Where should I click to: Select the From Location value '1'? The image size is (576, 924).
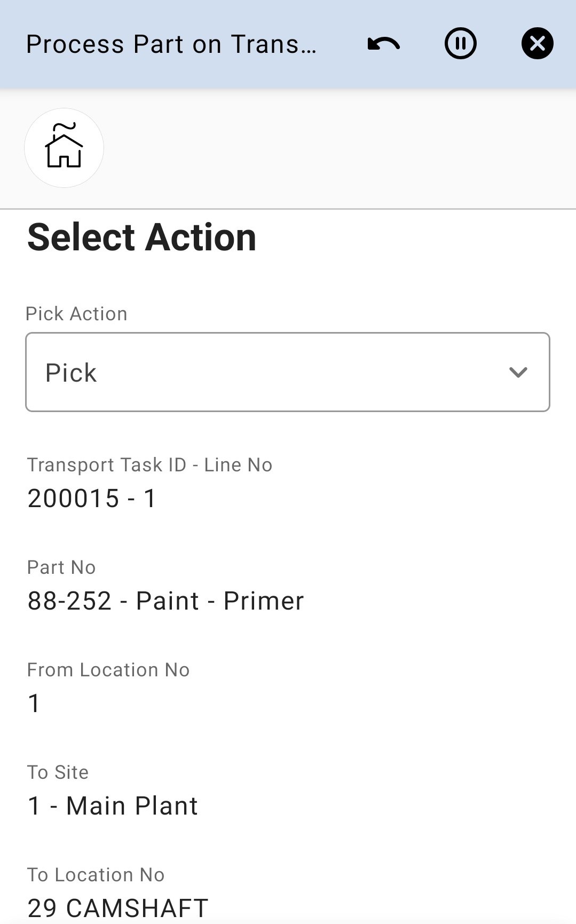coord(34,704)
